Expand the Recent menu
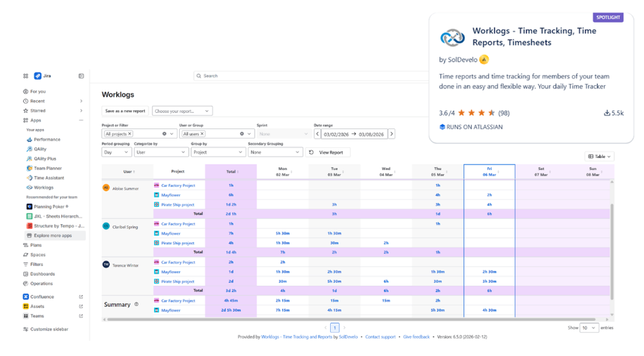Screen dimensions: 644x356 click(x=81, y=101)
